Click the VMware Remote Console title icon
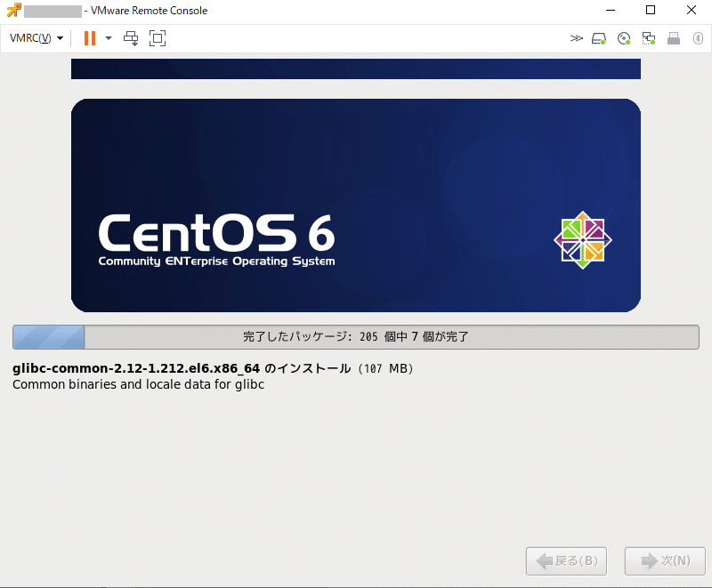Viewport: 712px width, 588px height. point(13,10)
